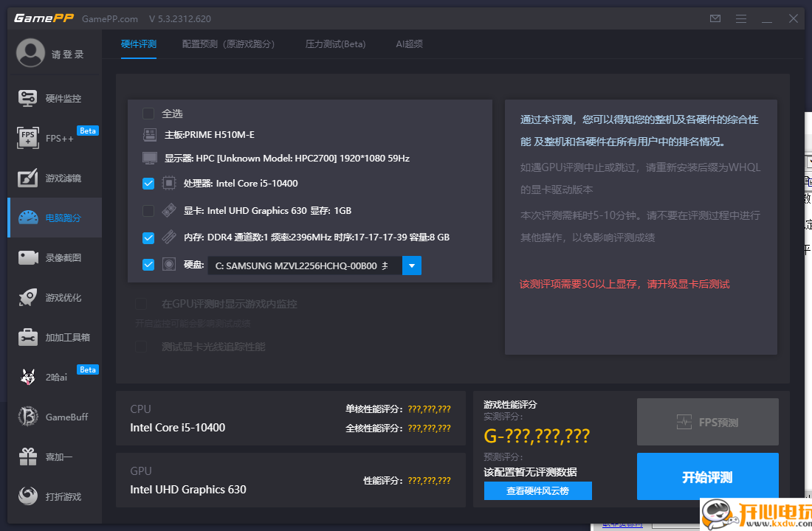Click the monitor icon beside 显示器 HPC
The width and height of the screenshot is (812, 531).
tap(150, 159)
